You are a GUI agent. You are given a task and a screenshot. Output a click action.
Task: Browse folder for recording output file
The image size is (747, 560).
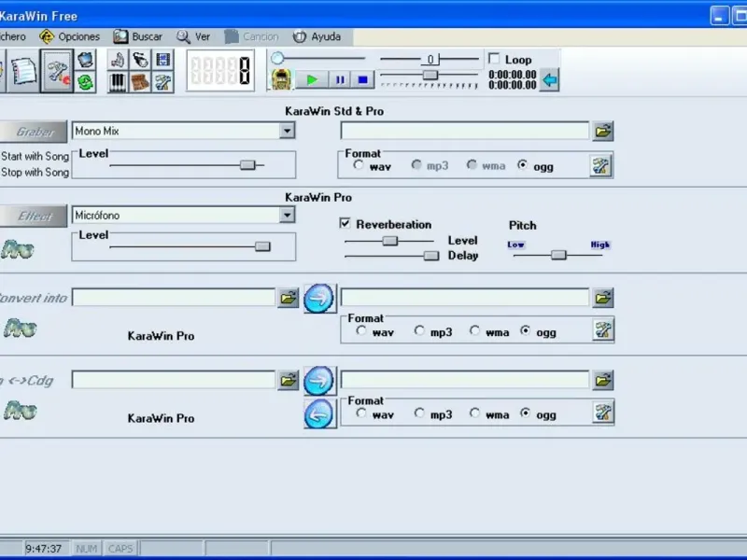[x=602, y=131]
